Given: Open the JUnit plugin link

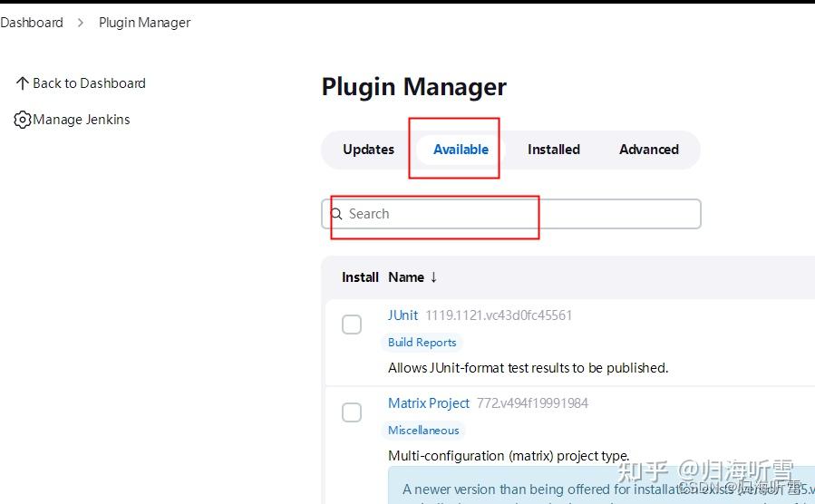Looking at the screenshot, I should tap(403, 315).
